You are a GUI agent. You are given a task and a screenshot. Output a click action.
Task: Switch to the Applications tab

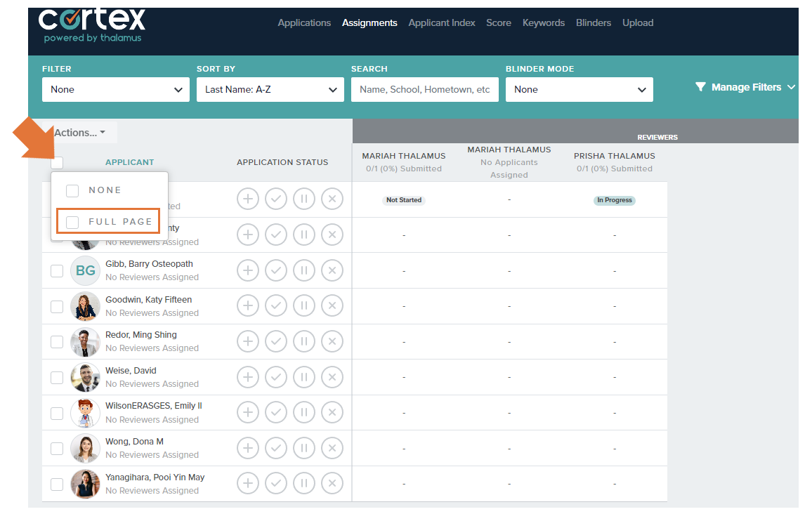click(304, 22)
